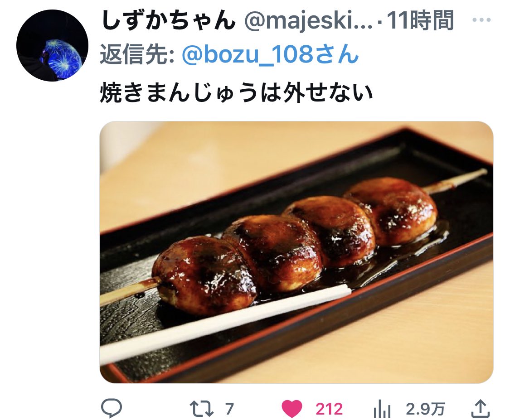Tap the さん suffix after the mention
510x420 pixels.
click(x=336, y=54)
